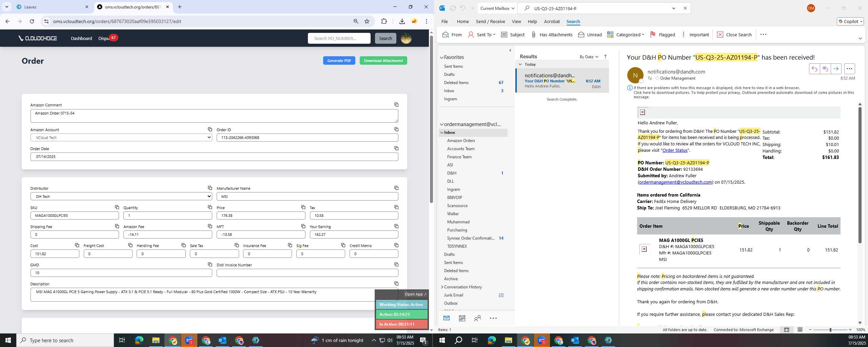Viewport: 868px width, 347px height.
Task: Forward the D&H email
Action: pyautogui.click(x=836, y=69)
